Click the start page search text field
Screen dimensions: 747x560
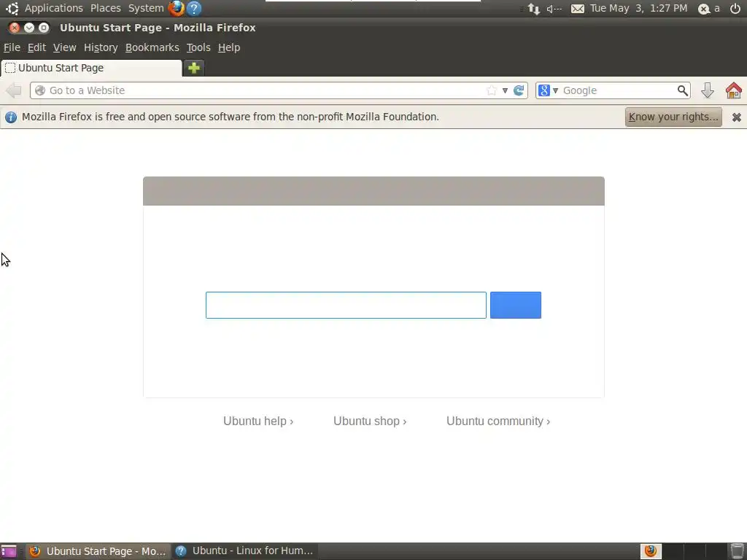click(346, 306)
